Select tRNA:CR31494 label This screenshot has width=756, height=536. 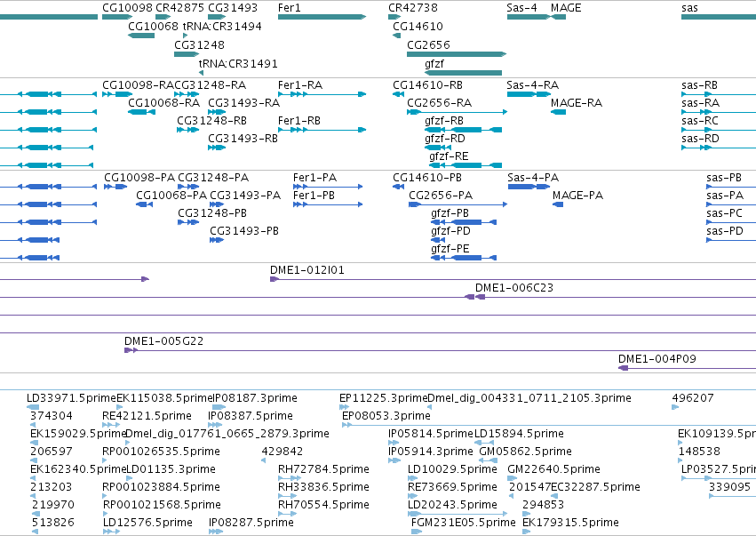point(222,26)
